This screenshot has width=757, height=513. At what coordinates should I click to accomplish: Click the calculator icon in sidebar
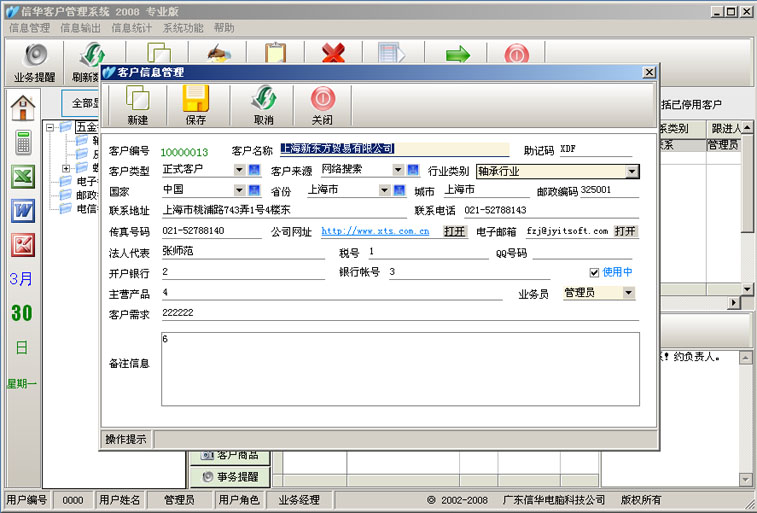tap(22, 141)
